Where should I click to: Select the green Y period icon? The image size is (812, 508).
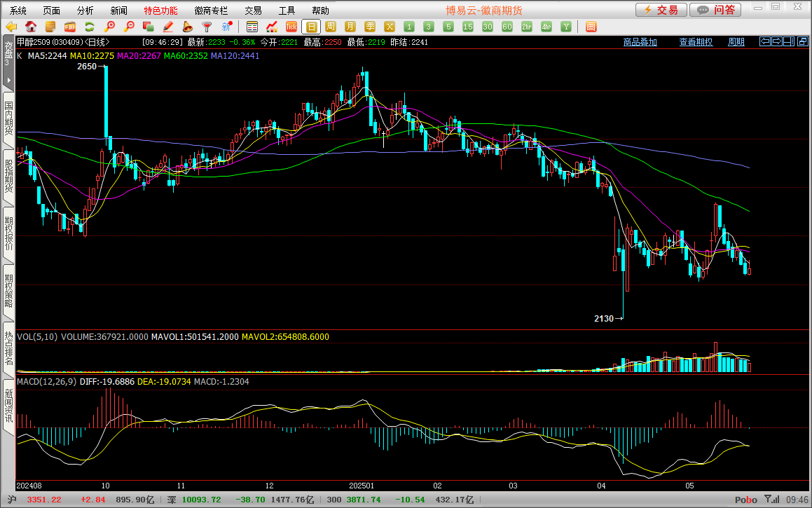(566, 27)
